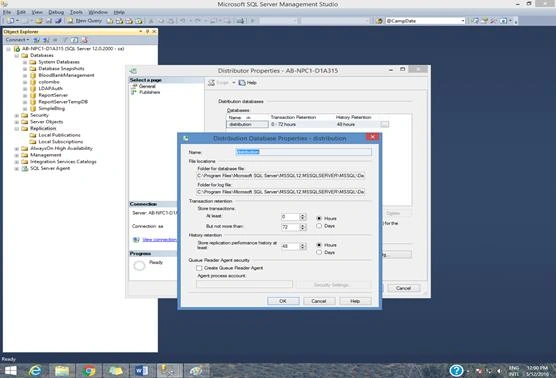Expand the SQL Server Agent node
This screenshot has width=556, height=378.
pos(17,169)
